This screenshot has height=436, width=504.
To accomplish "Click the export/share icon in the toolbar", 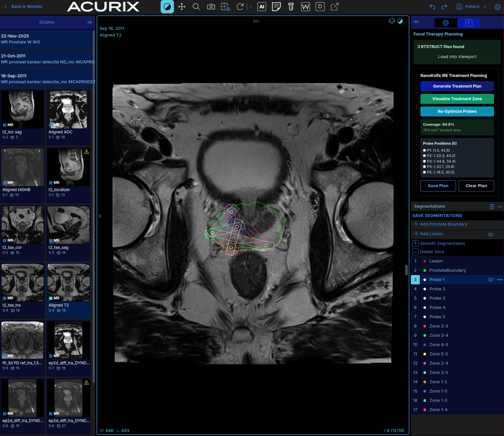I will [334, 7].
